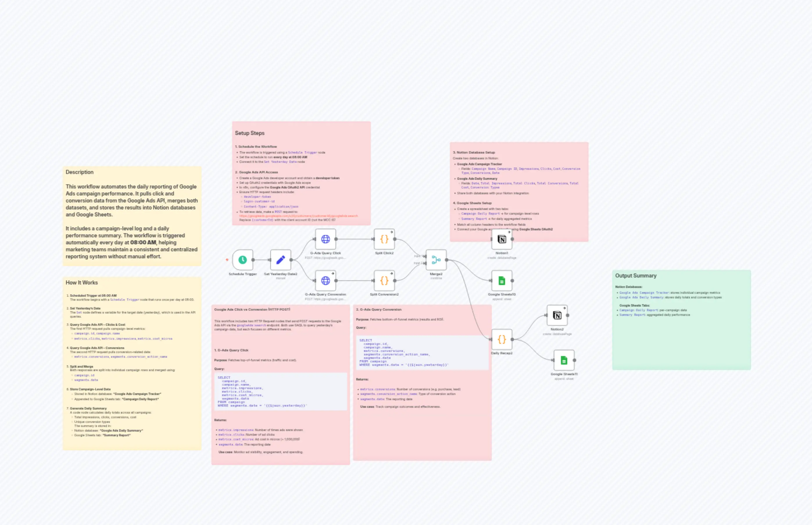
Task: Select the Google Sheets10 node
Action: tap(502, 281)
